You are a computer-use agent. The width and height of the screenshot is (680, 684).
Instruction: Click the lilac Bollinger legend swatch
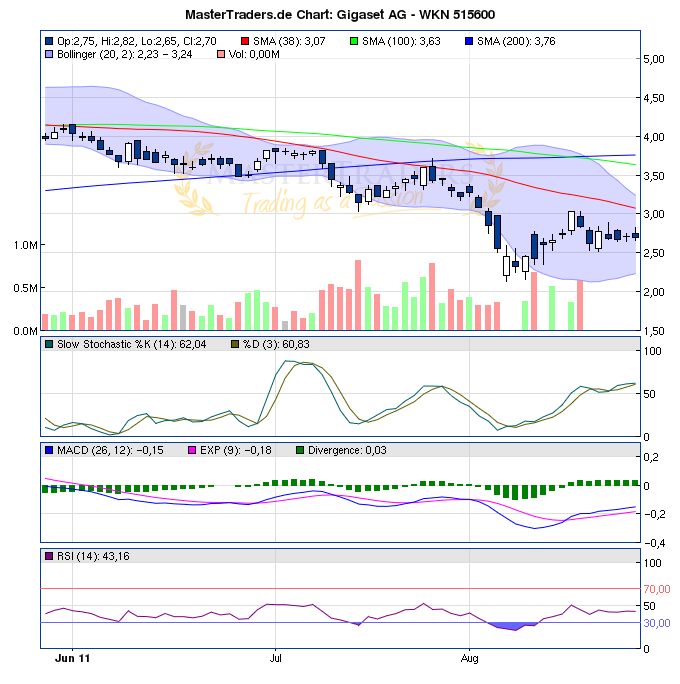[49, 55]
